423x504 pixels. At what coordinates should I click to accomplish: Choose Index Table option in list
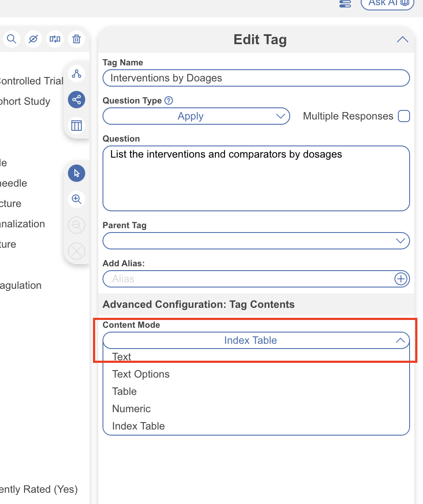point(138,426)
